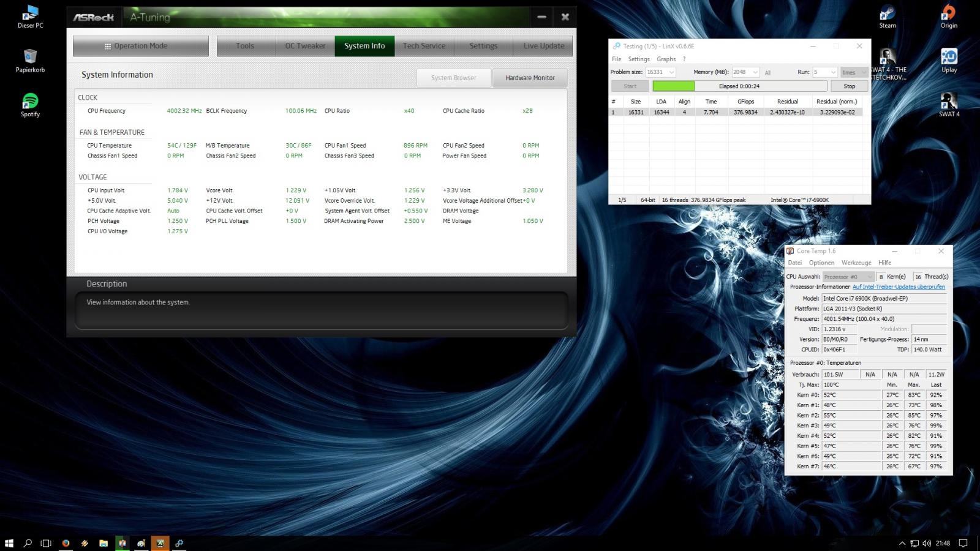Switch to the A-Tuning taskbar icon
980x551 pixels.
160,543
